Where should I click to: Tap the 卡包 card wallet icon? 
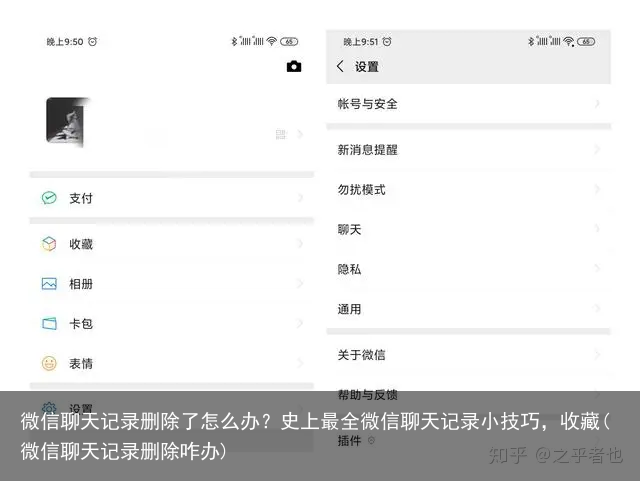pos(49,323)
